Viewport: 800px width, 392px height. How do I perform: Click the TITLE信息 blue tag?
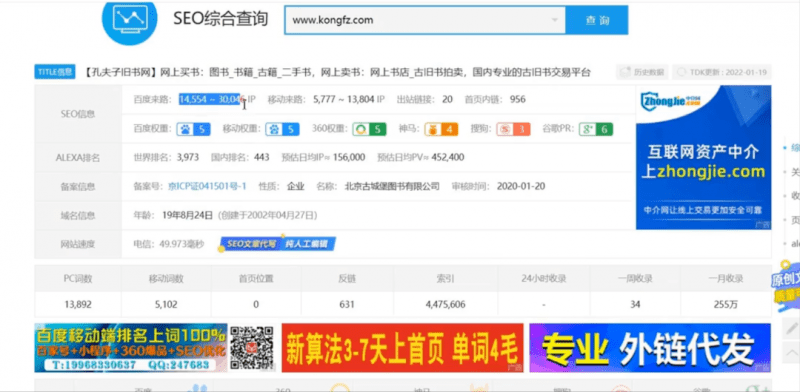coord(55,72)
